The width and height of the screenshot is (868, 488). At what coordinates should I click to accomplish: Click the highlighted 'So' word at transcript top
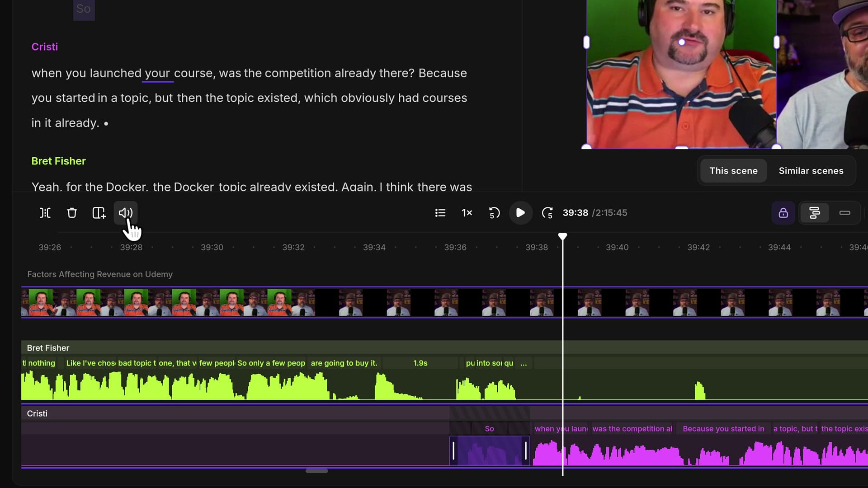(84, 9)
